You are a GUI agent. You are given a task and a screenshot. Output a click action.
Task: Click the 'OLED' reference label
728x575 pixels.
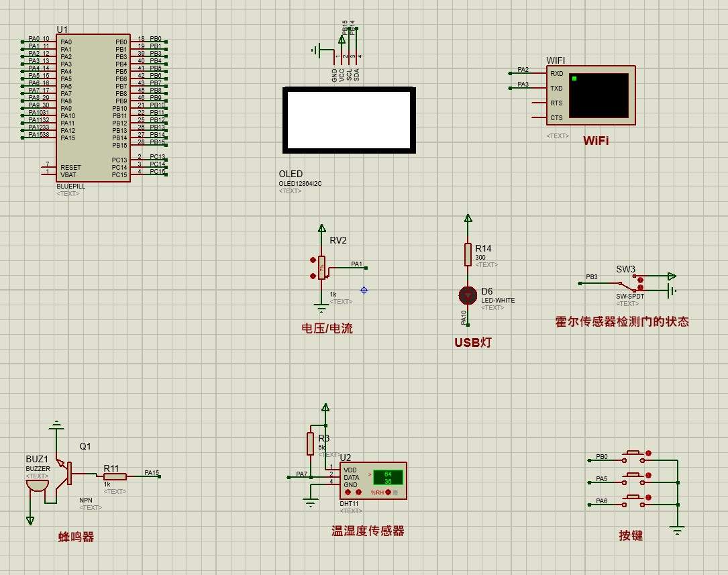tap(291, 174)
